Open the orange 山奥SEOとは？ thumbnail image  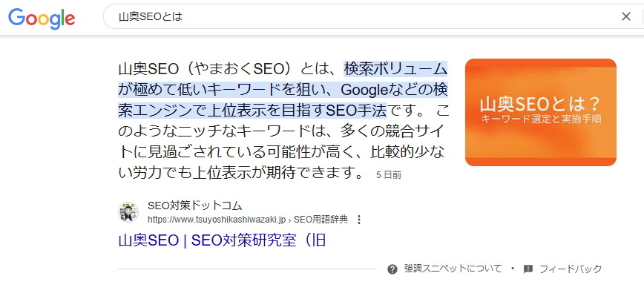[x=540, y=112]
